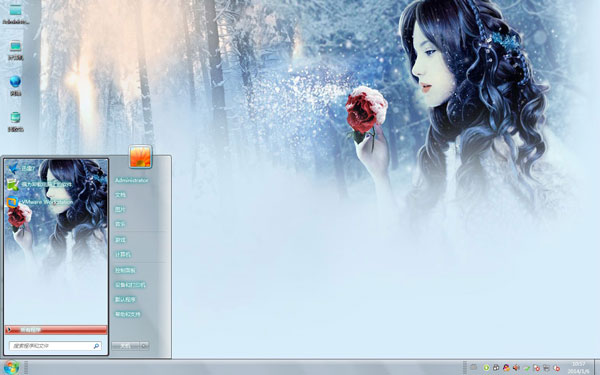
Task: Click the grey keyboard input icon in the tray
Action: (474, 367)
